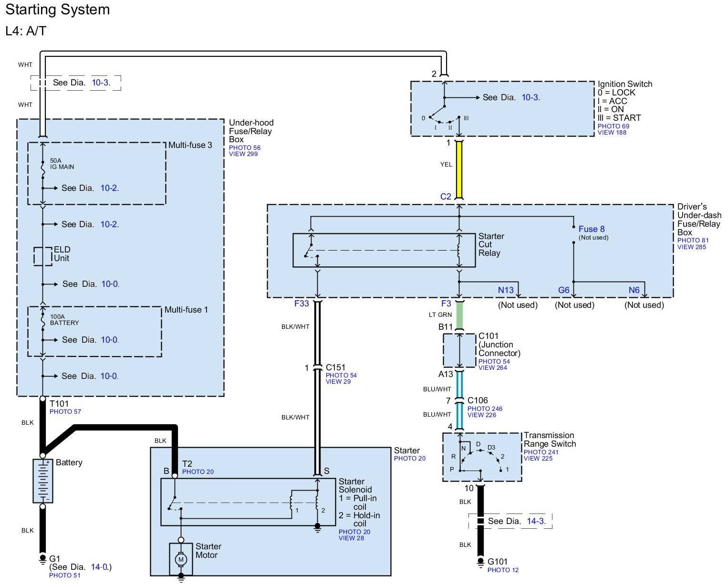This screenshot has width=728, height=587.
Task: Click the G101 ground symbol
Action: [480, 562]
